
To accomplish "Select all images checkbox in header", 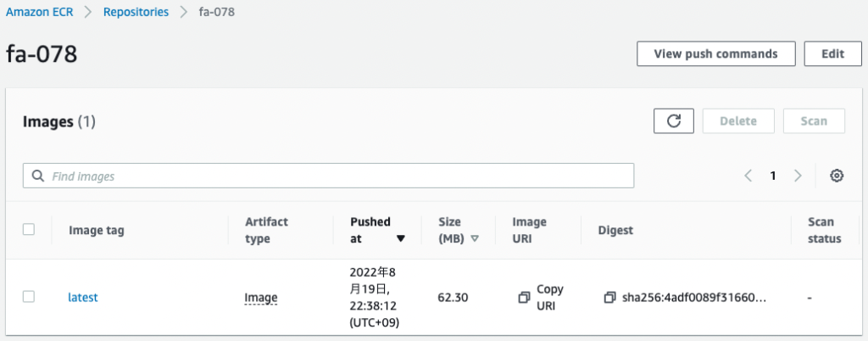I will pos(29,229).
